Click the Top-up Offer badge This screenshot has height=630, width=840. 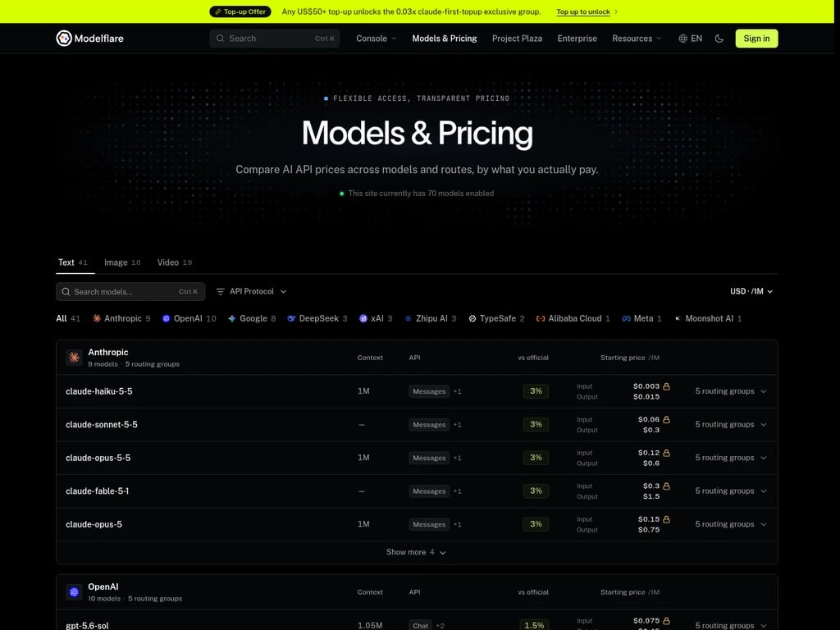(240, 11)
